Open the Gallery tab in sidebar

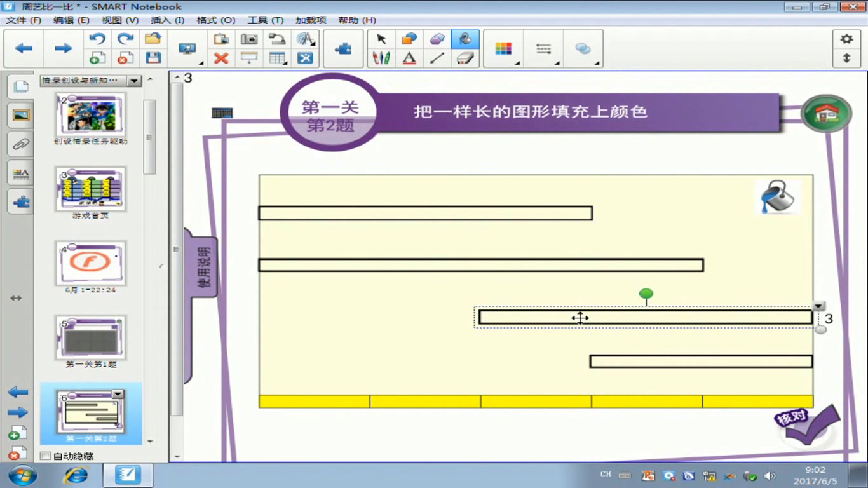tap(20, 115)
